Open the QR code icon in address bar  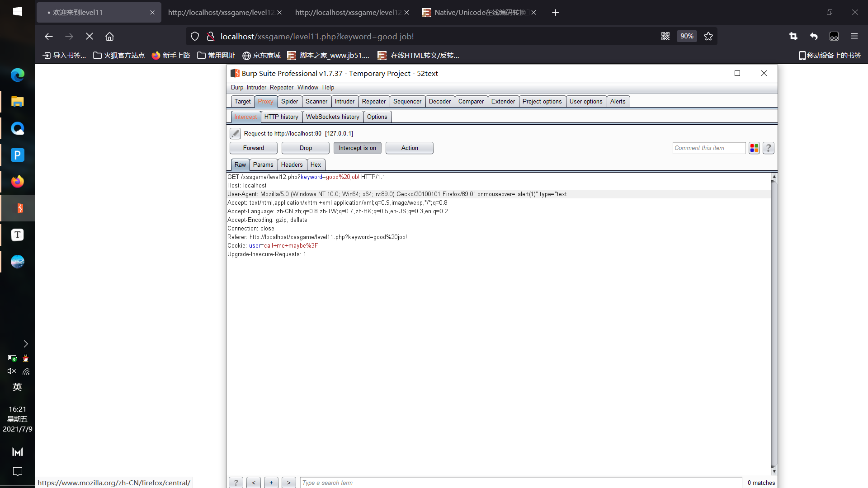[x=665, y=36]
